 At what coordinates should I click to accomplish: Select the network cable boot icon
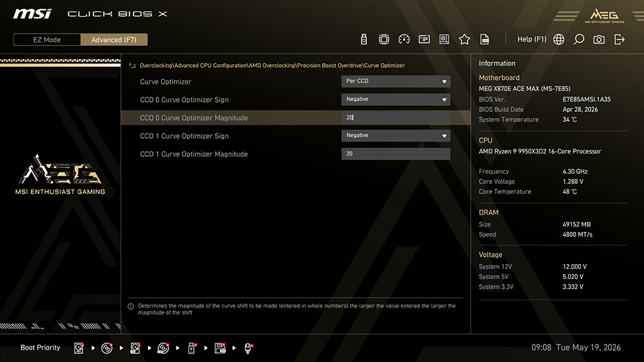248,348
